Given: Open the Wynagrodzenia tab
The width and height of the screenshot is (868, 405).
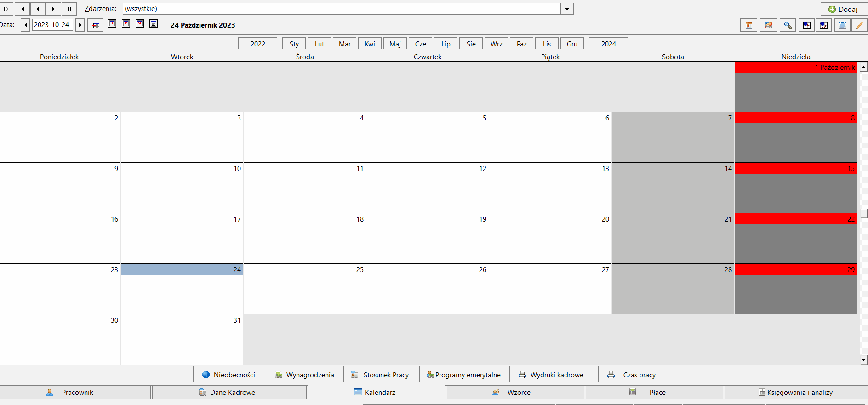Looking at the screenshot, I should pyautogui.click(x=306, y=375).
